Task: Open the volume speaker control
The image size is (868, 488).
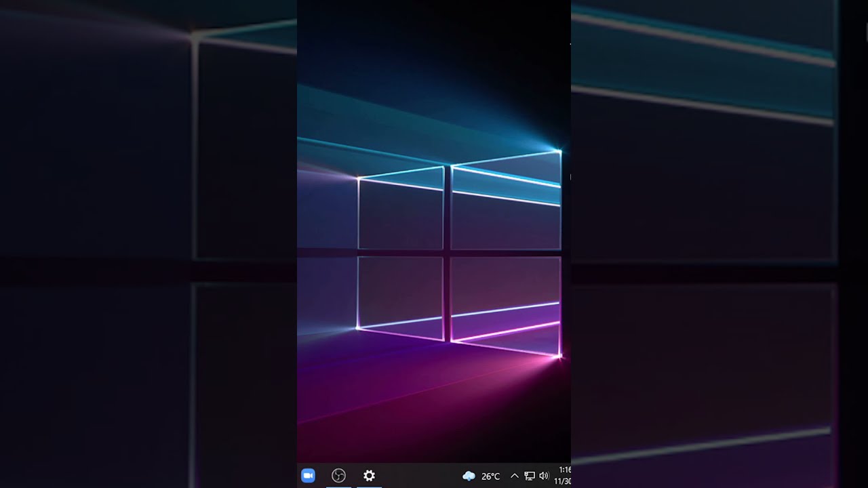Action: point(544,476)
